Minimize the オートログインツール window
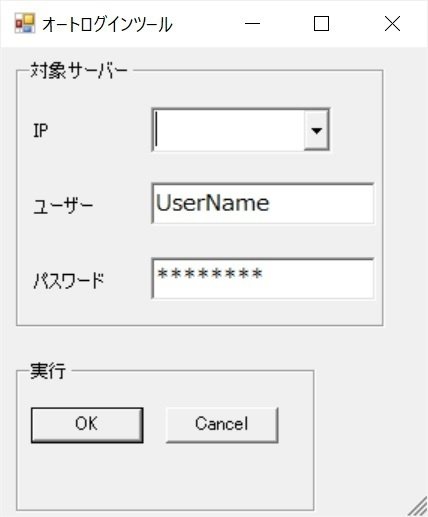Viewport: 428px width, 517px height. [252, 24]
